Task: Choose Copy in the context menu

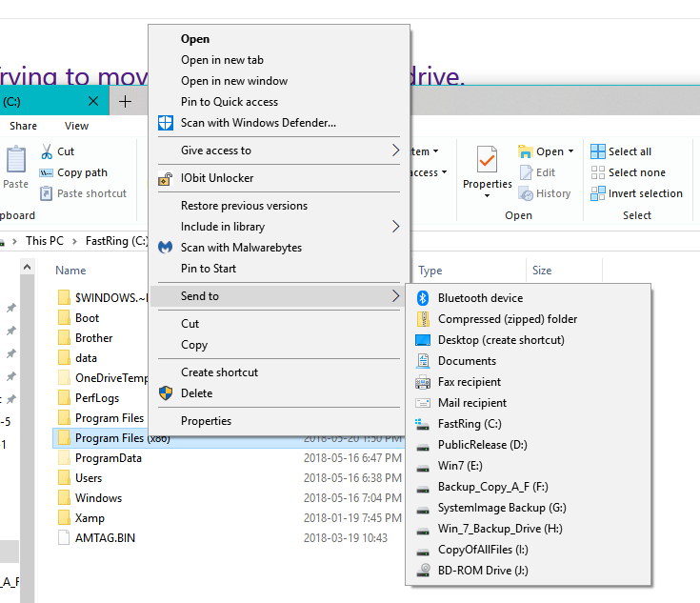Action: (x=194, y=345)
